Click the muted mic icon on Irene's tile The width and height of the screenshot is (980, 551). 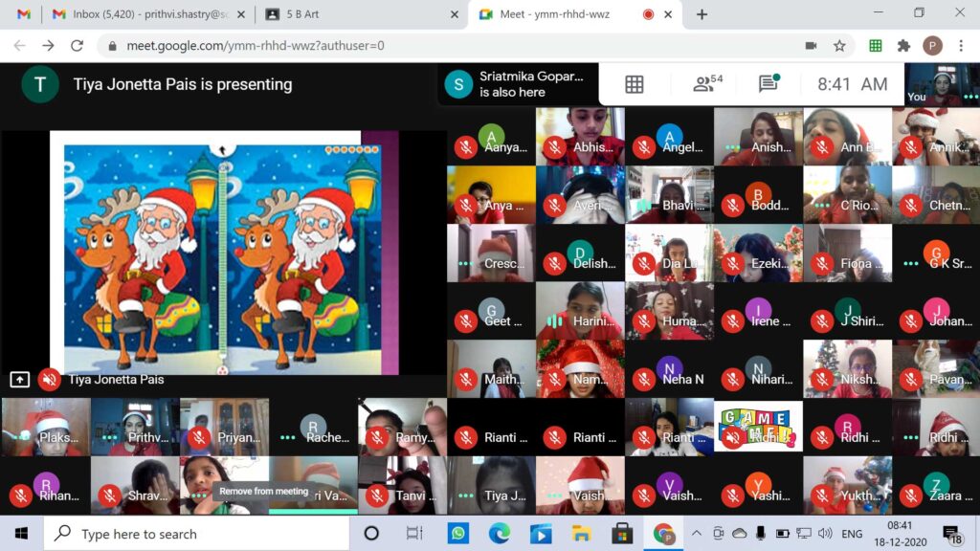point(732,321)
